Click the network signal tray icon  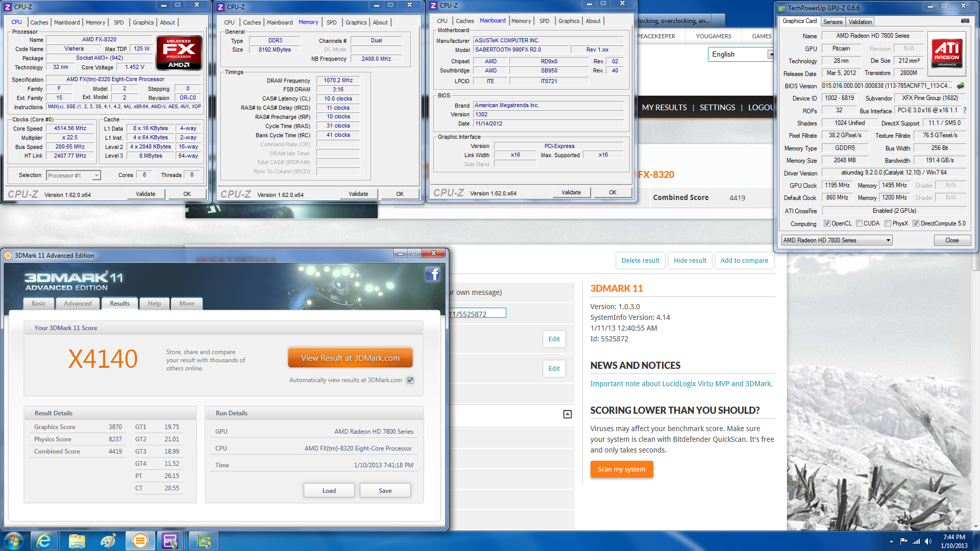916,541
